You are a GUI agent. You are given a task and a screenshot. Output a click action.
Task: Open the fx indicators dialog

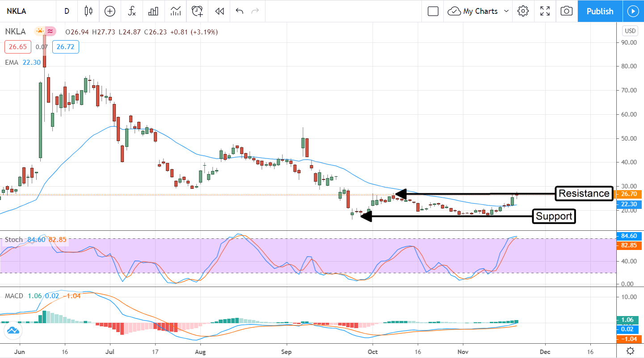coord(132,11)
